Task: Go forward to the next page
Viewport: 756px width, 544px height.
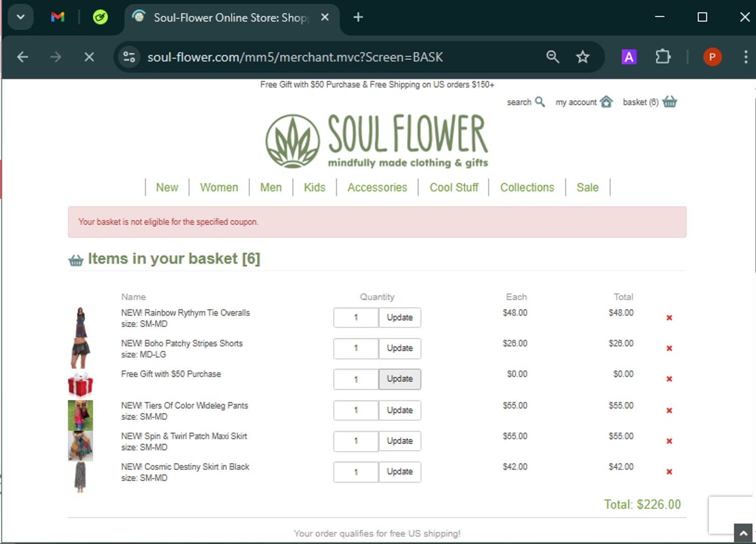Action: [56, 57]
